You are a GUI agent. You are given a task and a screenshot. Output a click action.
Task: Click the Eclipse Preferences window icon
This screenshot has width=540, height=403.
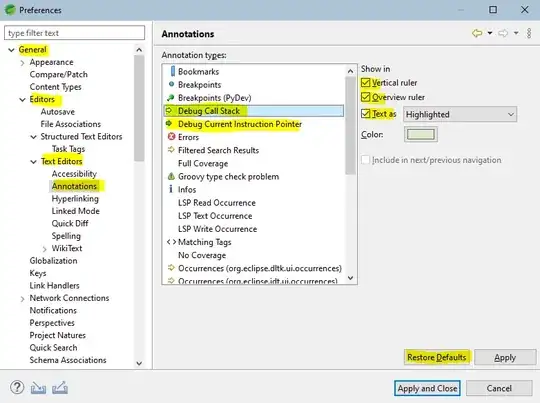point(10,10)
